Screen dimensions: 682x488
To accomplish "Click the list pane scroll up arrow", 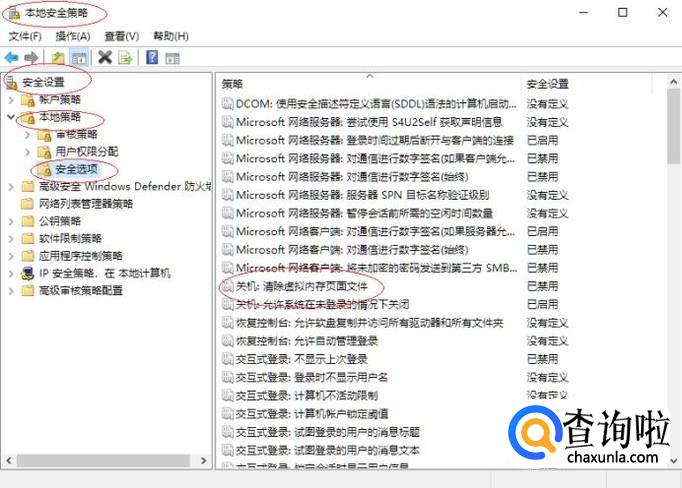I will (673, 82).
